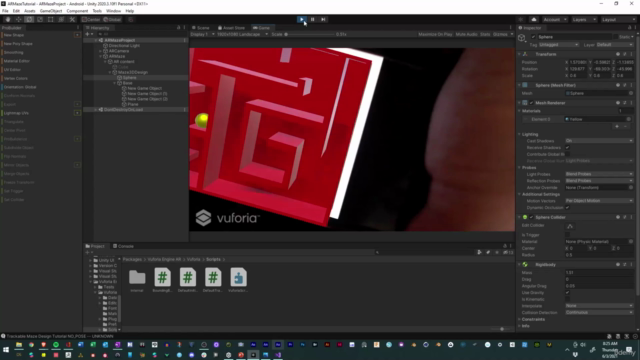This screenshot has width=640, height=360.
Task: Toggle Dynamic Occlusion checkbox
Action: 567,208
